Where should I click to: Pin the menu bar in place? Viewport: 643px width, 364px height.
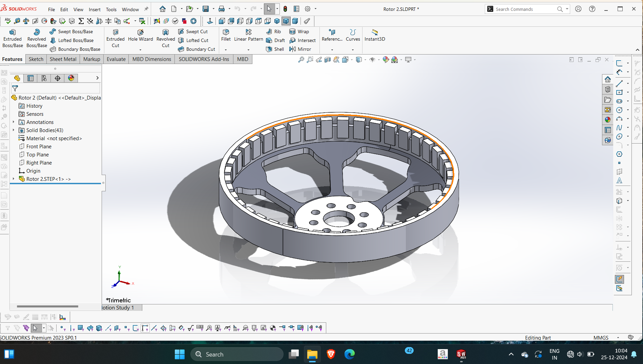146,9
